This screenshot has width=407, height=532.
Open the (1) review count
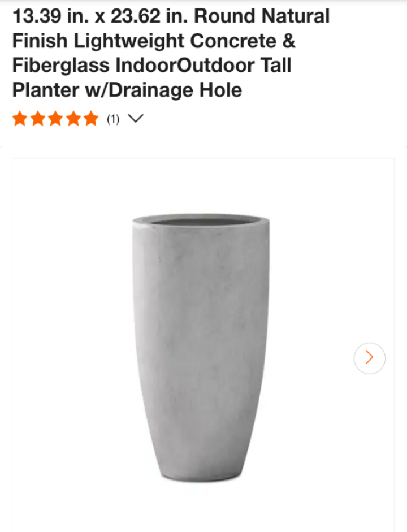[x=113, y=119]
